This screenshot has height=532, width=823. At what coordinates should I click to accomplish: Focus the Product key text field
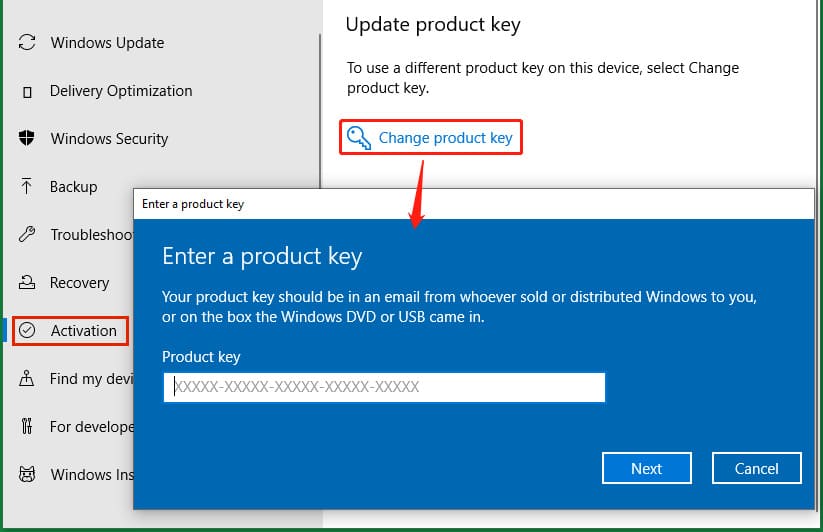384,387
